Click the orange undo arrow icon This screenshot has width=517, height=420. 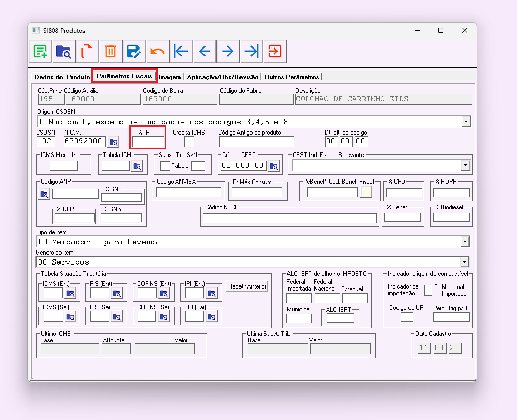(158, 52)
